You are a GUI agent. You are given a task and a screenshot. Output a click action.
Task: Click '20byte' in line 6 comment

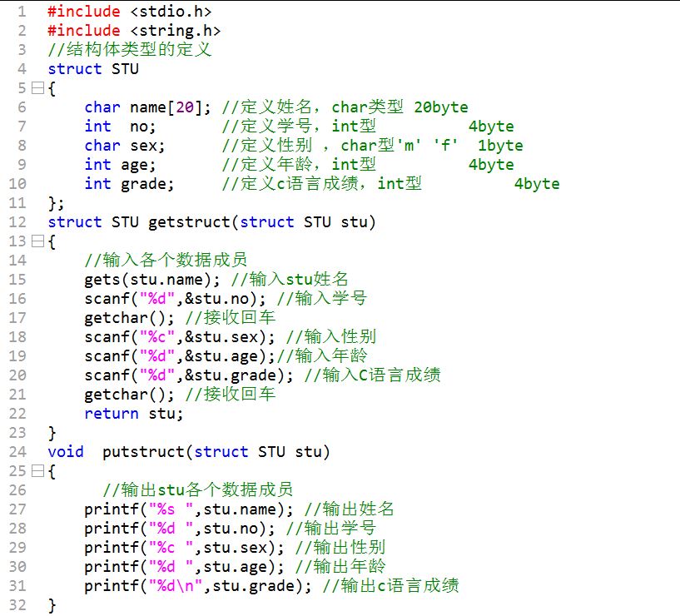(x=441, y=107)
